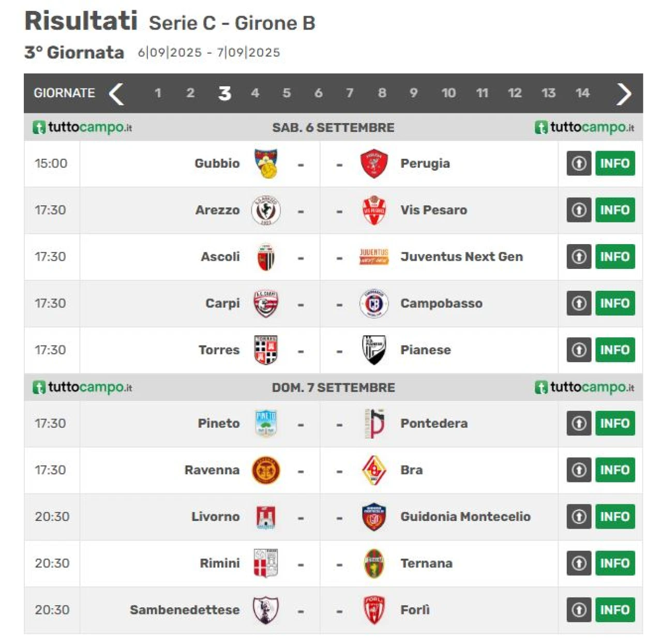Viewport: 662px width, 644px height.
Task: Click the Pontedera team logo
Action: pyautogui.click(x=375, y=423)
